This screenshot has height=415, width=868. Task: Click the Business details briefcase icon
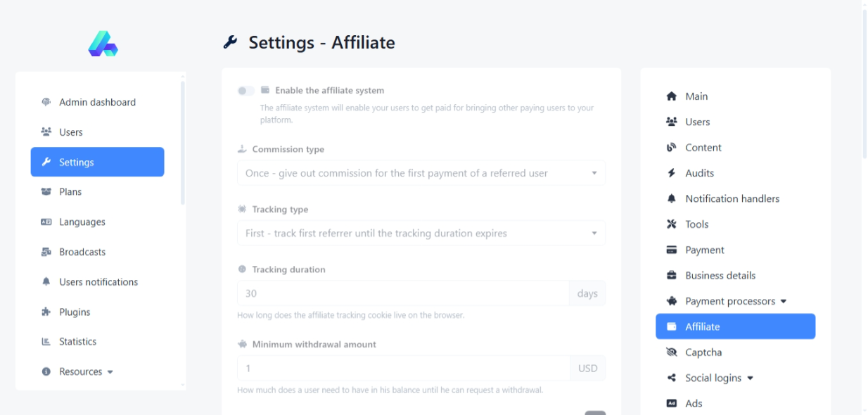671,276
